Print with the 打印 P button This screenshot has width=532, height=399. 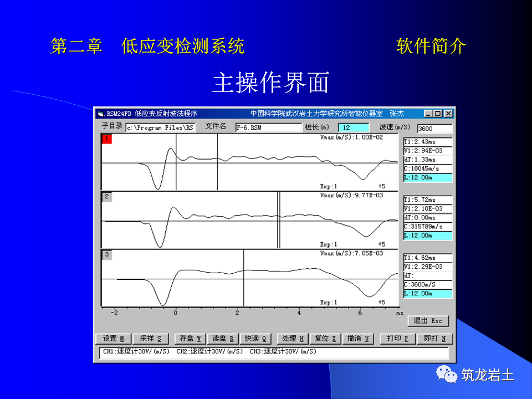click(x=397, y=338)
